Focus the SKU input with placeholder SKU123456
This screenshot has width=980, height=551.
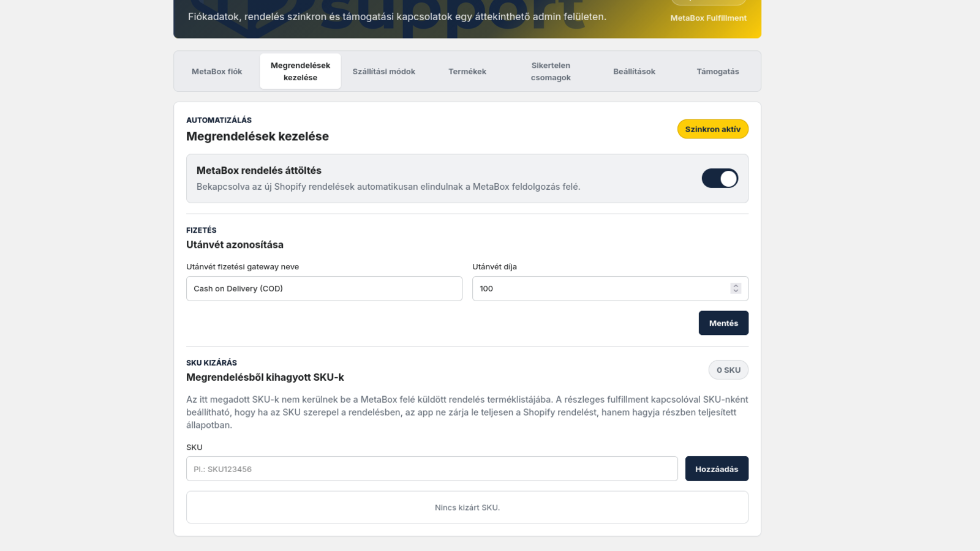tap(432, 469)
